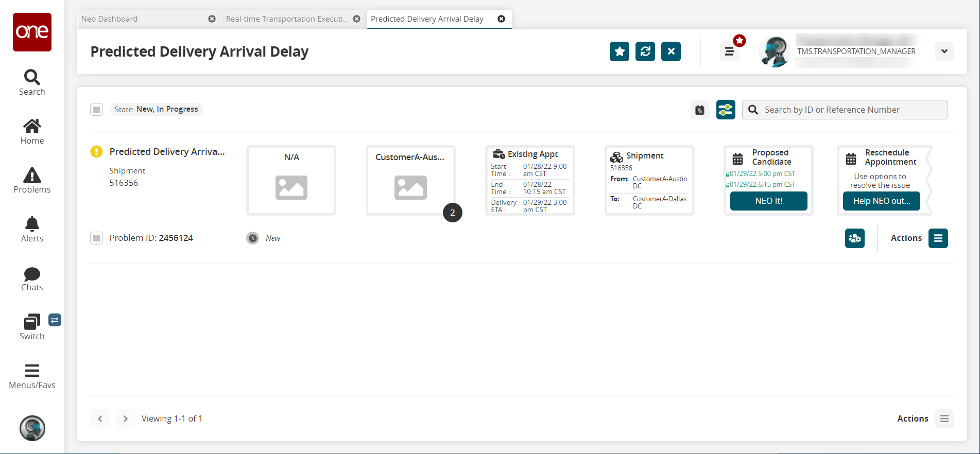Click the clock icon next to New status
Screen dimensions: 980x454
click(x=252, y=238)
